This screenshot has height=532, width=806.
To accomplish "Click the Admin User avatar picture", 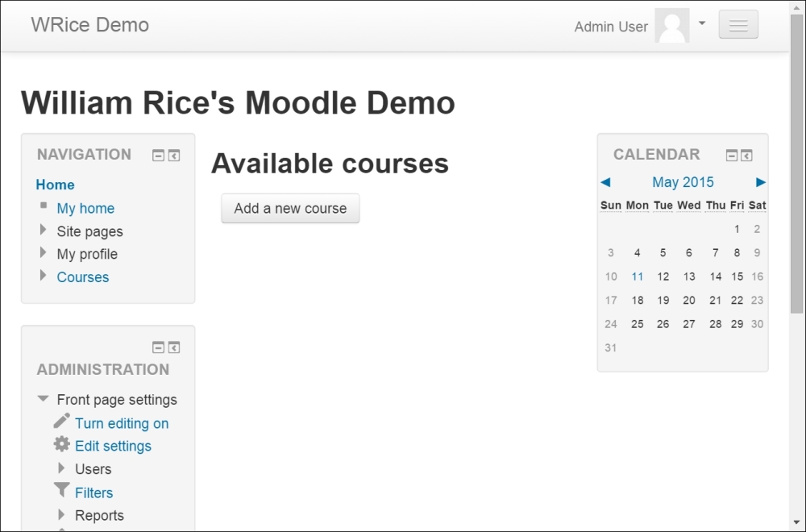I will (x=672, y=25).
